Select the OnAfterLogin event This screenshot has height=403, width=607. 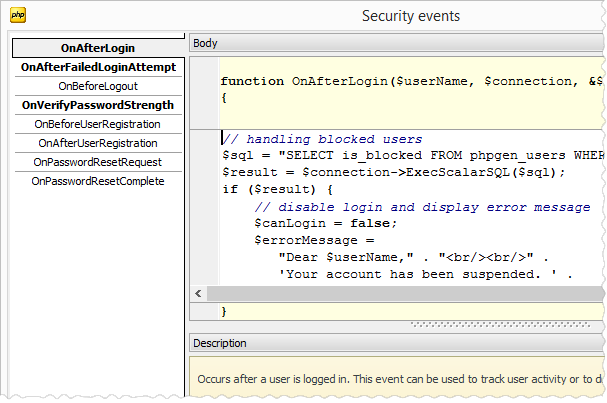click(98, 48)
